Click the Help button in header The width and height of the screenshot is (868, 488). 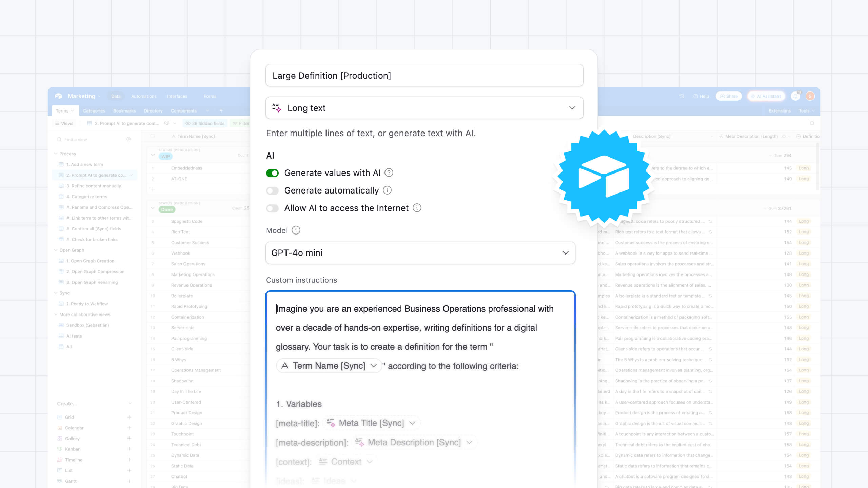[701, 96]
